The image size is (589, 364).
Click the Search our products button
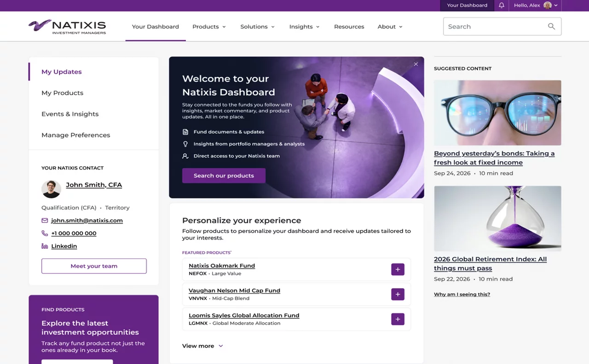click(x=224, y=176)
